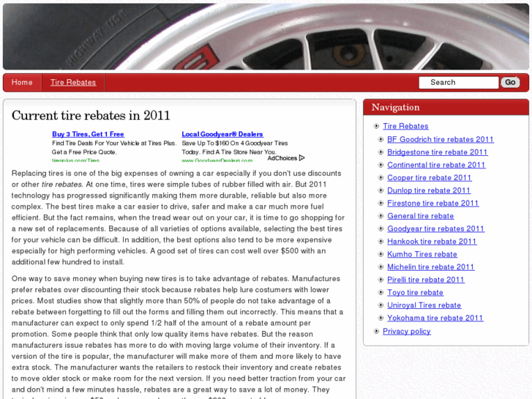The image size is (532, 399).
Task: Click the bullet icon beside General tire rebate
Action: point(381,216)
